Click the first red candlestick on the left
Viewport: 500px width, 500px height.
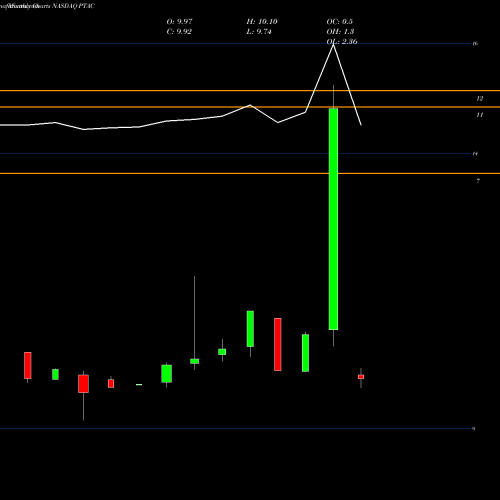28,365
